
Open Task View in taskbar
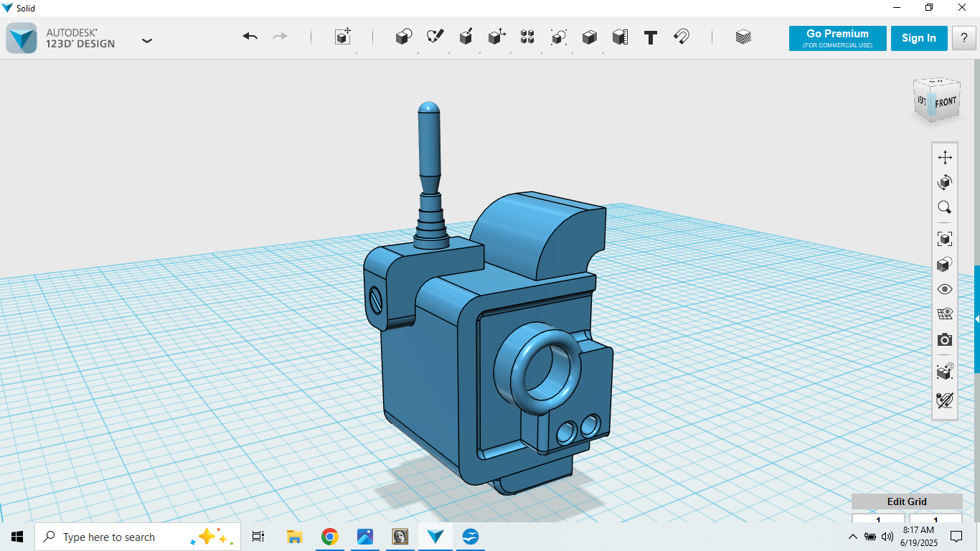pos(258,537)
